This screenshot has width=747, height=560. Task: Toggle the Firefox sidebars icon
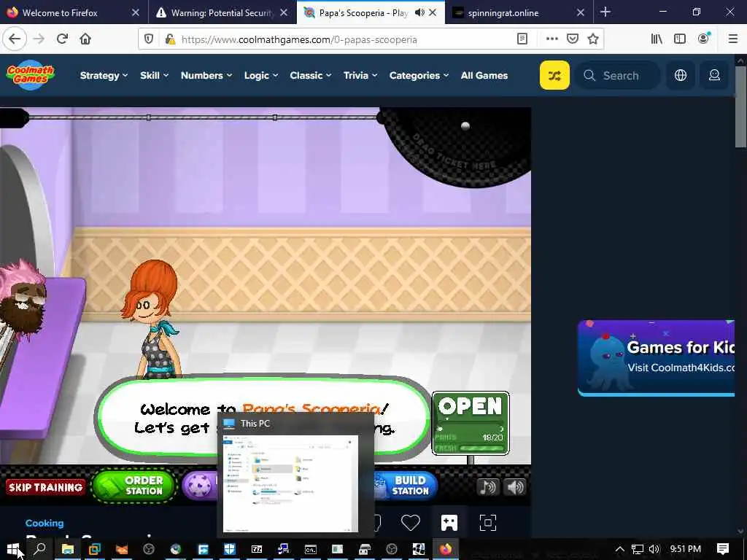coord(680,39)
